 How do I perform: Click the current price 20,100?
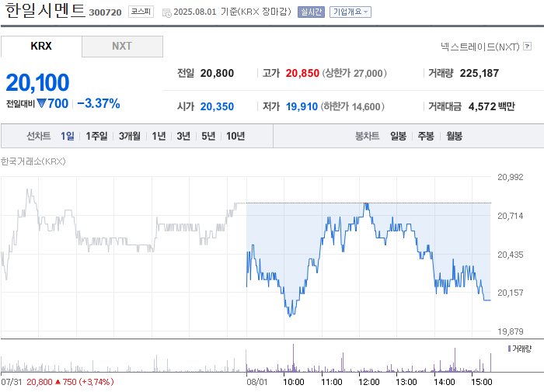(x=37, y=82)
